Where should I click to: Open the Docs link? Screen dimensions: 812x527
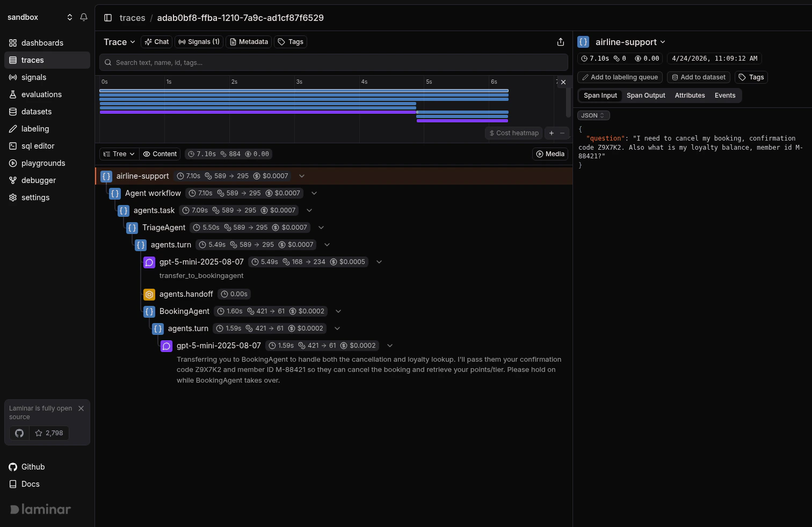click(x=30, y=484)
